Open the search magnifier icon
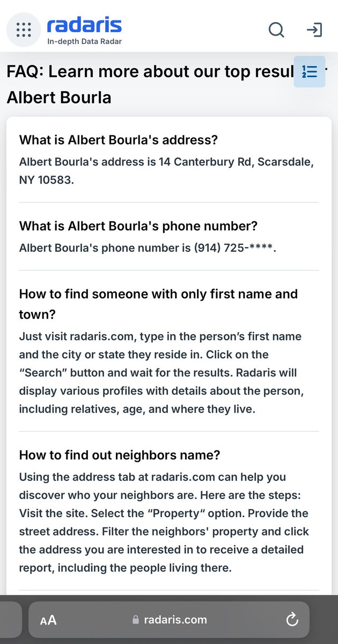Viewport: 338px width, 644px height. [x=276, y=30]
